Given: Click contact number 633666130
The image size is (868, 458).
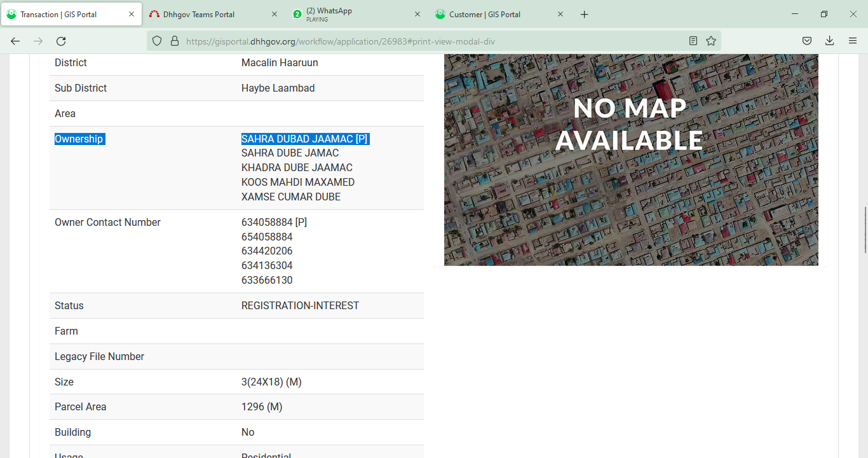Looking at the screenshot, I should pyautogui.click(x=267, y=281).
